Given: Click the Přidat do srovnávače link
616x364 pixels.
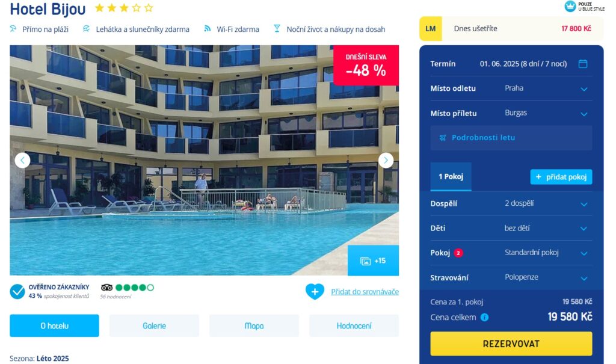Looking at the screenshot, I should 365,292.
